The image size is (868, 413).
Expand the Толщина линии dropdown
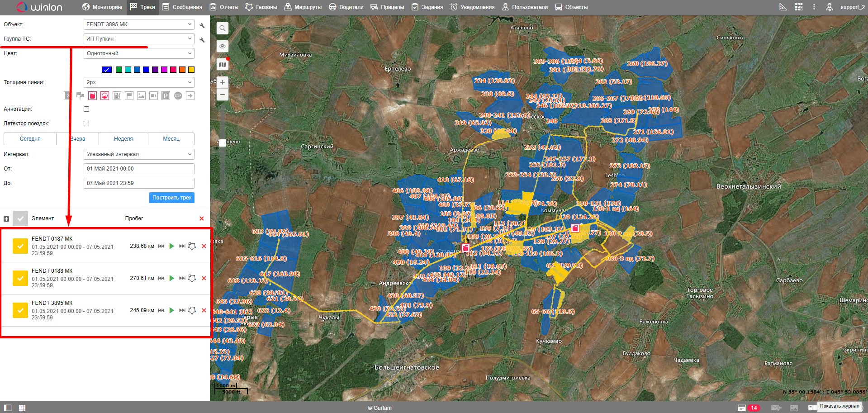tap(139, 82)
